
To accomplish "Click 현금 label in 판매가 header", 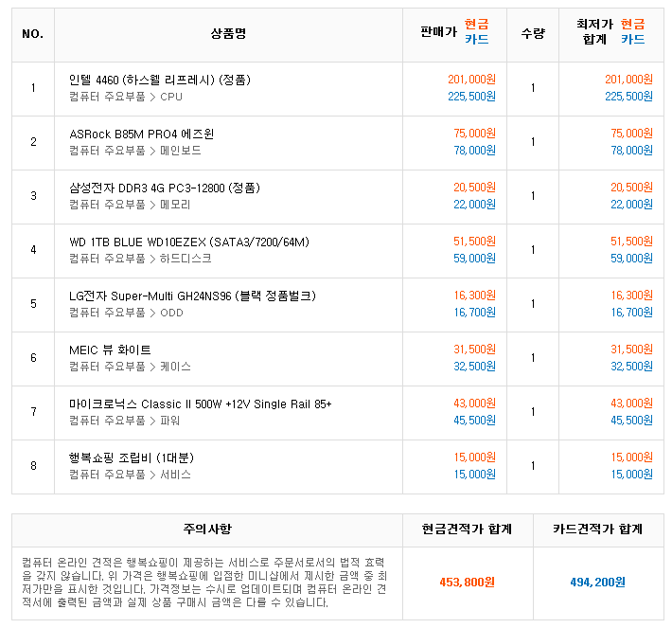I will [x=477, y=24].
